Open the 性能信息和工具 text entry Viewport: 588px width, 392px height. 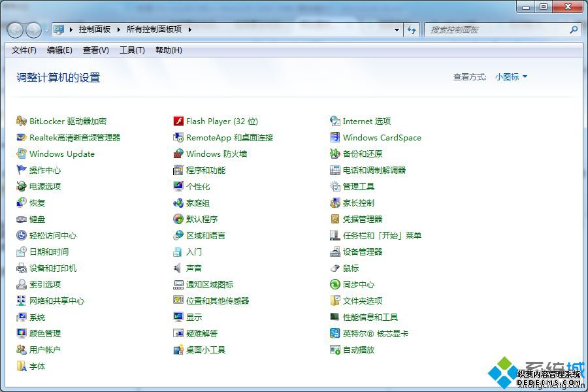[x=370, y=318]
